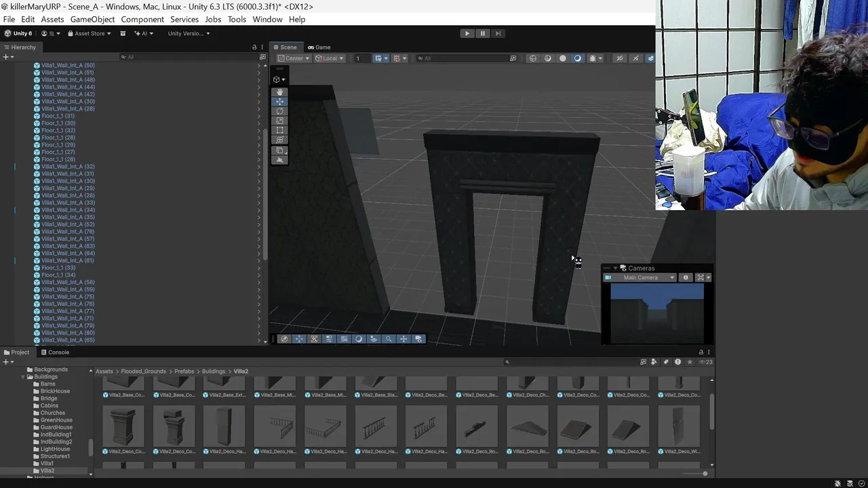This screenshot has width=868, height=488.
Task: Select Villa1_Wall_Int_A (50) in Hierarchy
Action: [67, 66]
